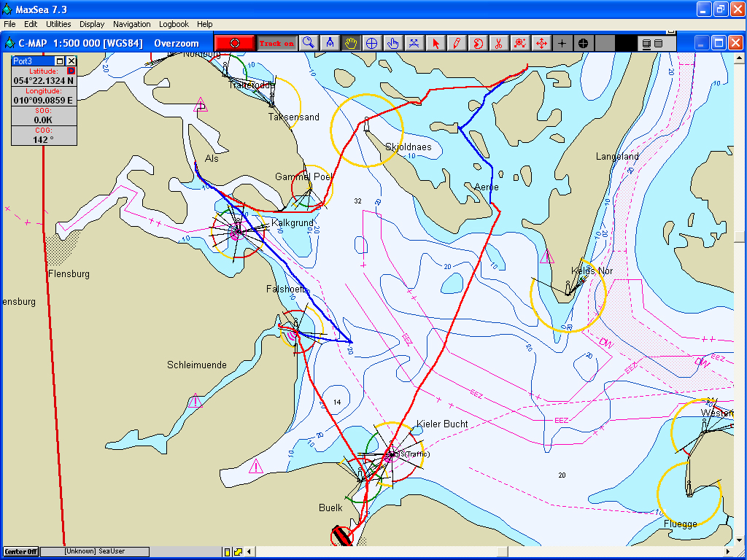Click the red D indicator in Port3 panel
This screenshot has height=560, width=747.
[71, 71]
